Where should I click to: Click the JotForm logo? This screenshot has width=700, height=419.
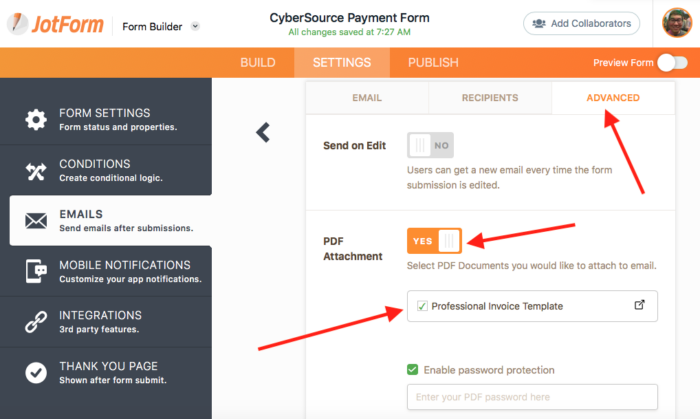pos(58,24)
